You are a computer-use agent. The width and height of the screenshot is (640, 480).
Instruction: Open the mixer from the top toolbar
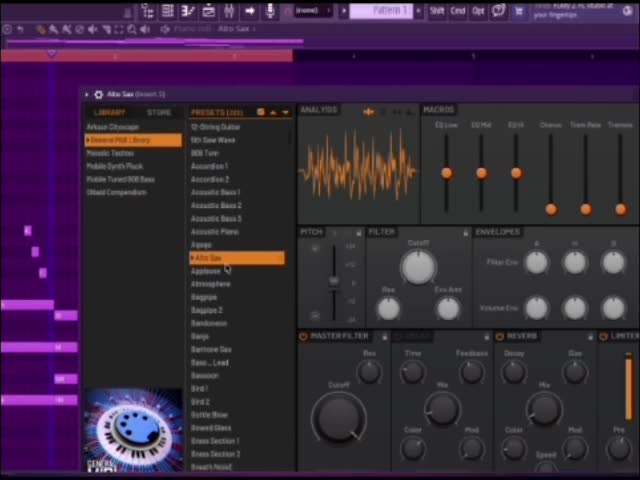[x=229, y=11]
